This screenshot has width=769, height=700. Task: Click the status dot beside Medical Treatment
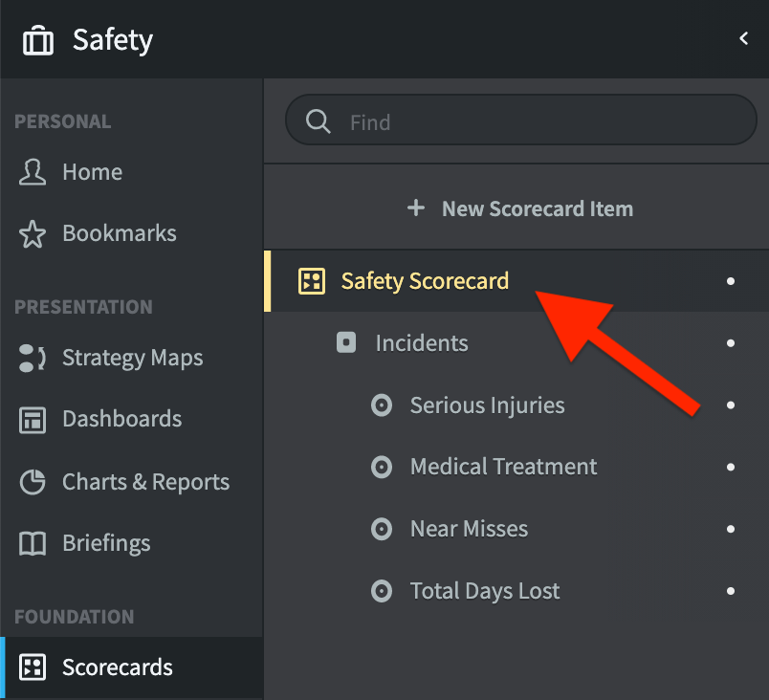(x=730, y=467)
